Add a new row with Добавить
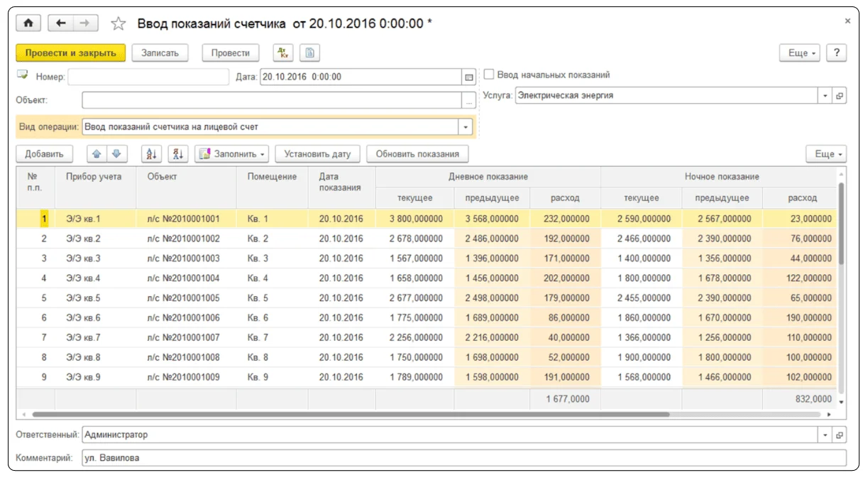The width and height of the screenshot is (868, 480). [44, 153]
